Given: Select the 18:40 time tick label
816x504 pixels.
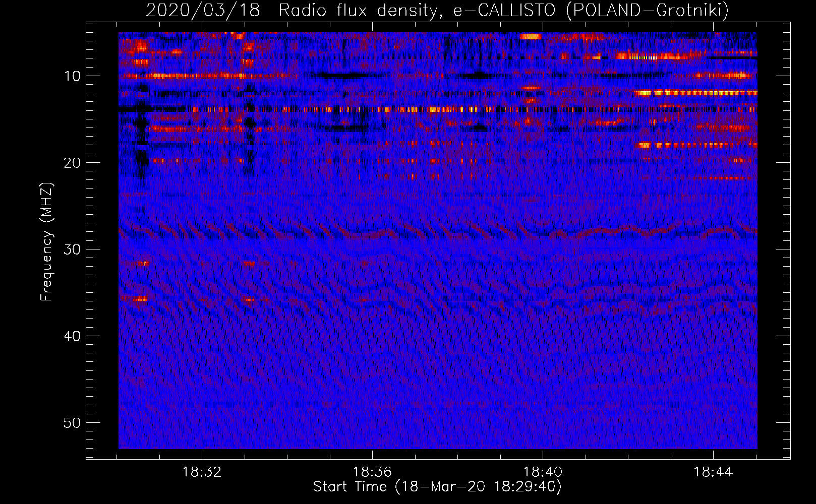Looking at the screenshot, I should 543,472.
